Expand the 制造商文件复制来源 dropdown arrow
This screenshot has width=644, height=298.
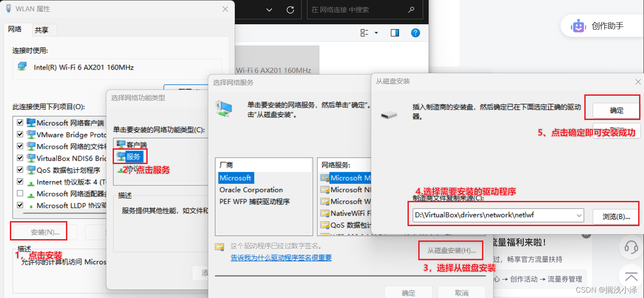point(579,216)
